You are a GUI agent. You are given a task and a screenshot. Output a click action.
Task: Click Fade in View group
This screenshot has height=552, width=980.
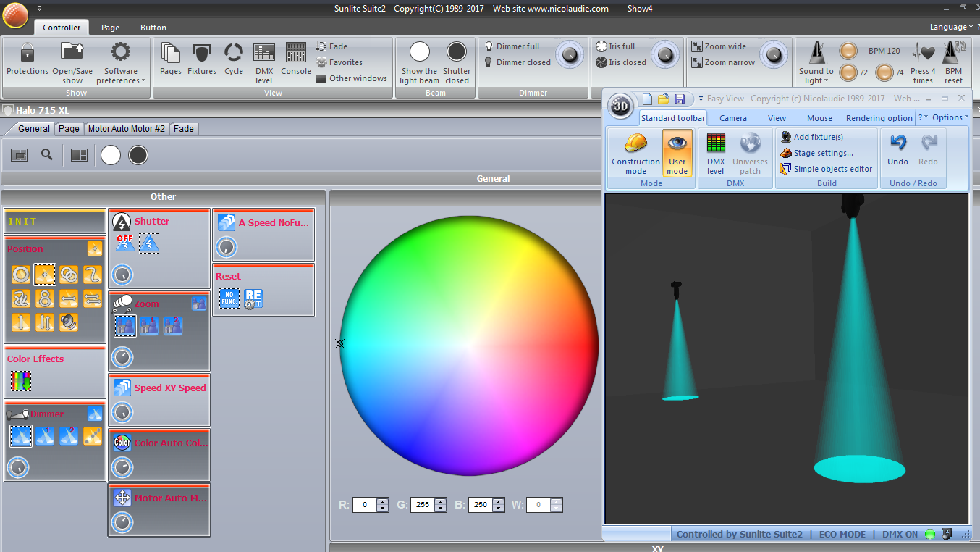pos(332,46)
